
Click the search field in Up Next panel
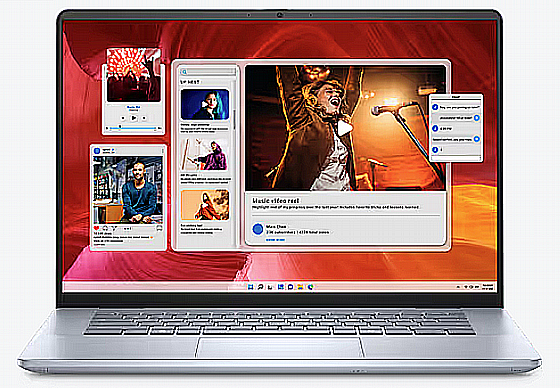click(x=208, y=72)
